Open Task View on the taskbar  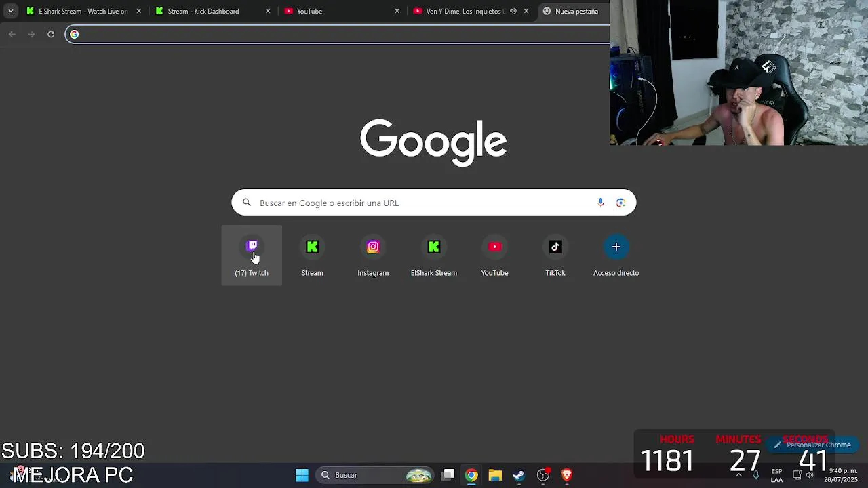click(448, 475)
